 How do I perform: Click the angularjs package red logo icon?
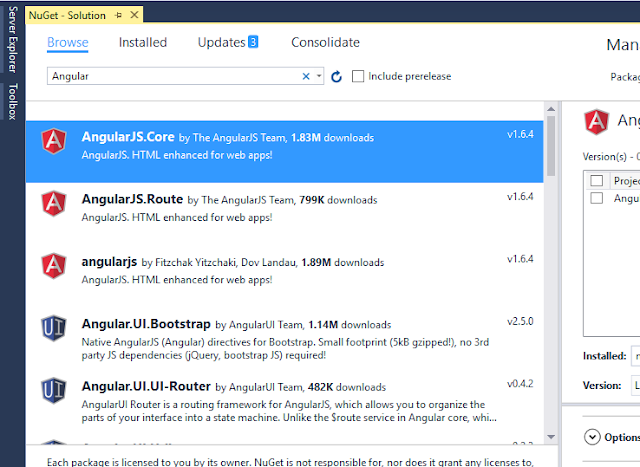click(x=54, y=266)
